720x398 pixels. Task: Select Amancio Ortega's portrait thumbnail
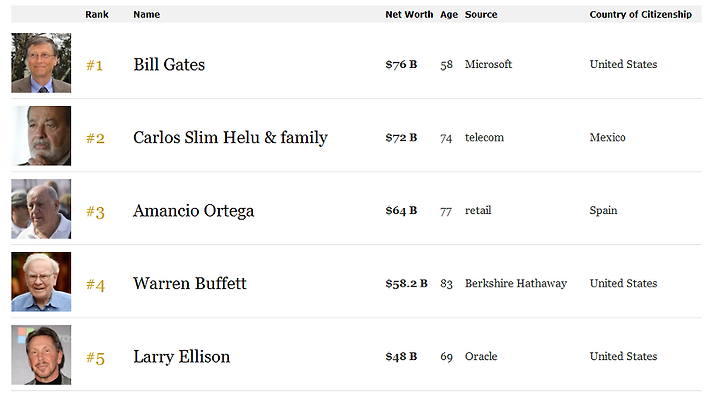41,209
